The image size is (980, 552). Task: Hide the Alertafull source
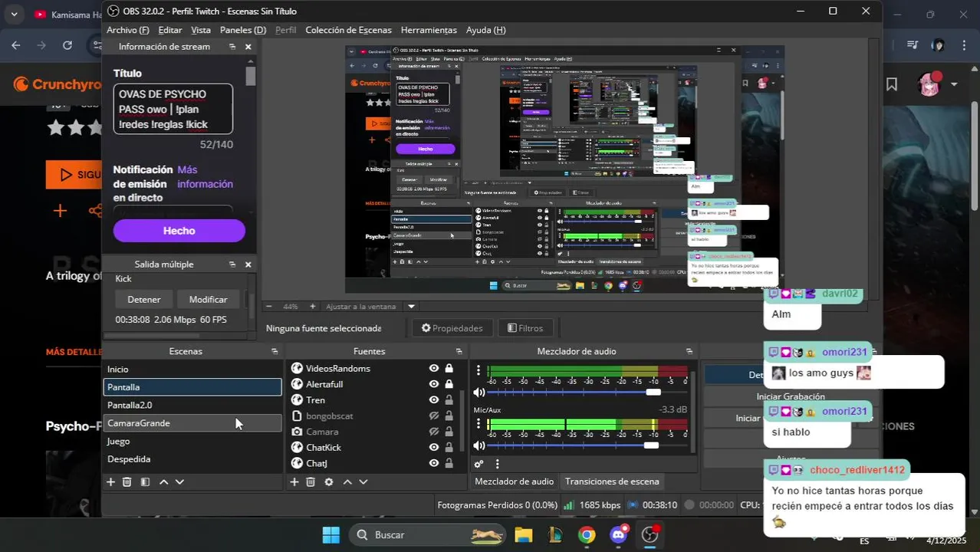click(x=434, y=384)
